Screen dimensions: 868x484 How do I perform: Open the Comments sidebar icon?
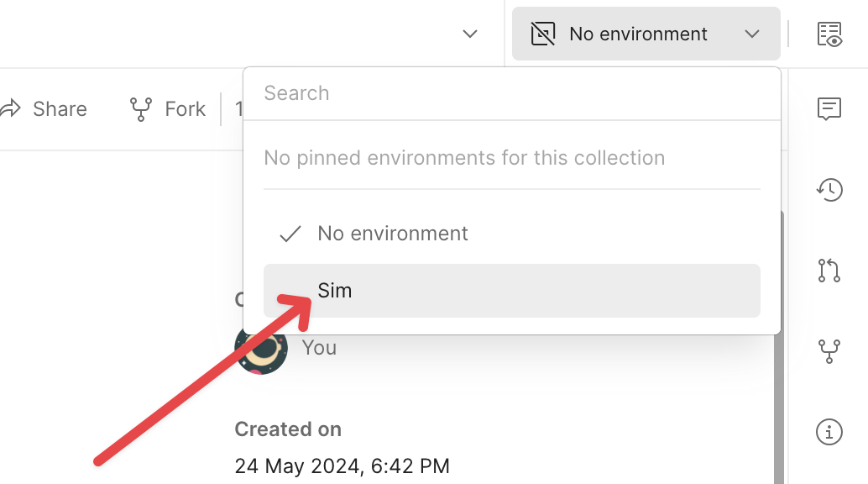pyautogui.click(x=829, y=108)
